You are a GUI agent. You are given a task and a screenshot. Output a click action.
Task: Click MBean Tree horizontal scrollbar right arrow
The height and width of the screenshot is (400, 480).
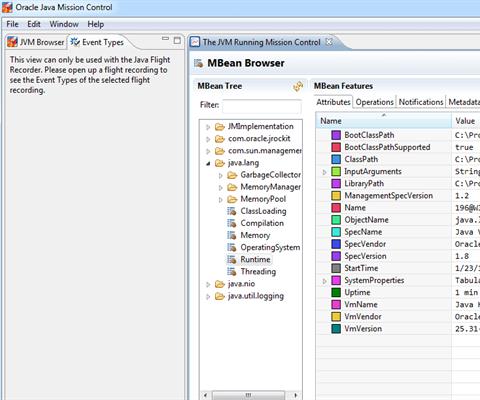pyautogui.click(x=295, y=395)
